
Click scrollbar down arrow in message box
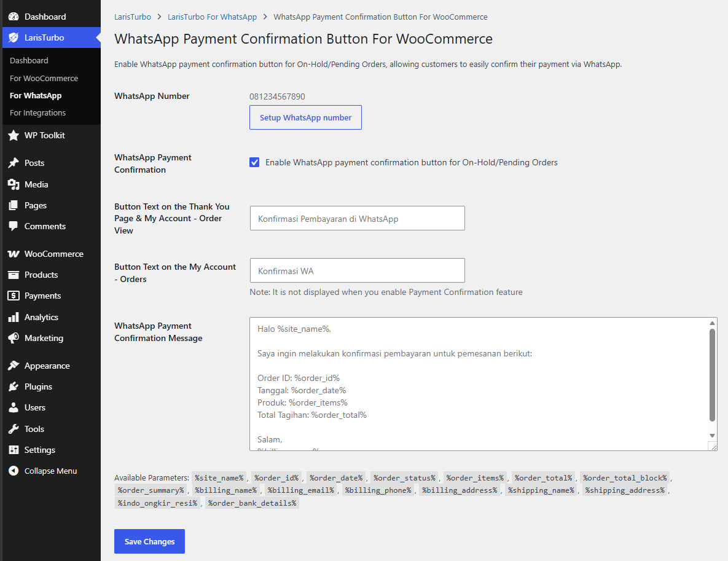coord(712,436)
